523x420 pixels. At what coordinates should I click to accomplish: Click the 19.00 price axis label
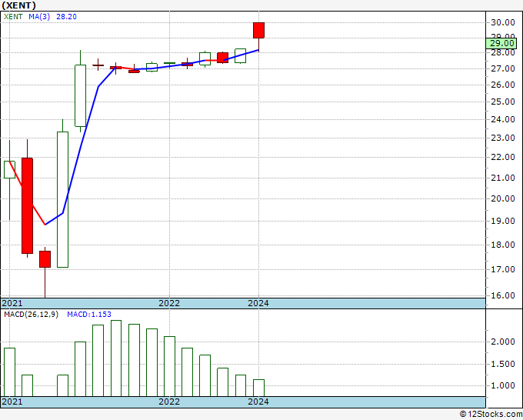point(503,221)
